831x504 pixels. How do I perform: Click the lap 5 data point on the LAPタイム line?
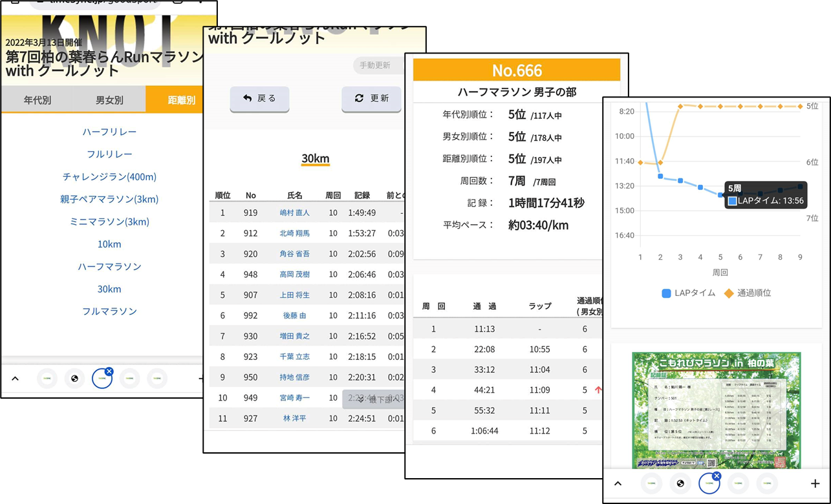pyautogui.click(x=720, y=194)
